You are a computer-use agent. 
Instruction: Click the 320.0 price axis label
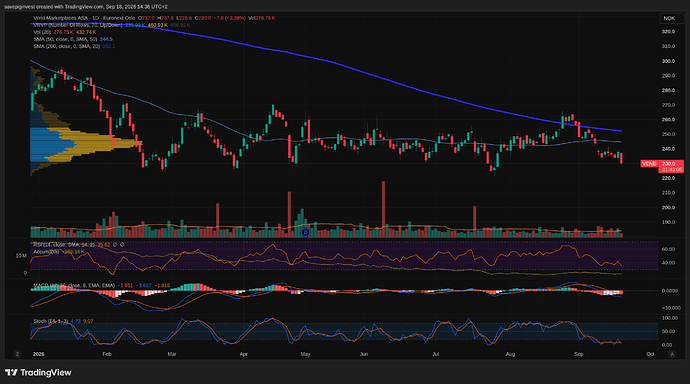(668, 32)
